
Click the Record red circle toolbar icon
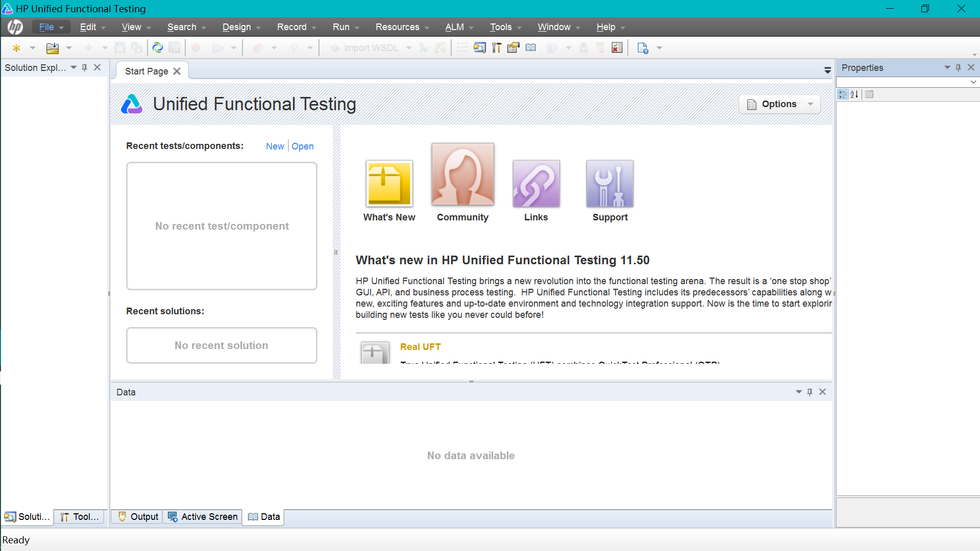[x=195, y=48]
